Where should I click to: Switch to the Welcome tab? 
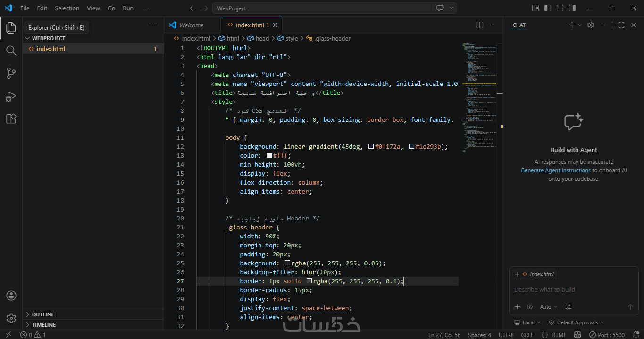point(192,25)
